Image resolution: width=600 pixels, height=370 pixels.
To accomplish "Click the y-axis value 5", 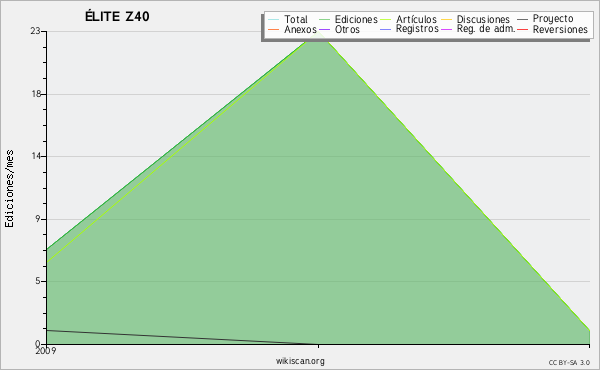I will [x=38, y=281].
